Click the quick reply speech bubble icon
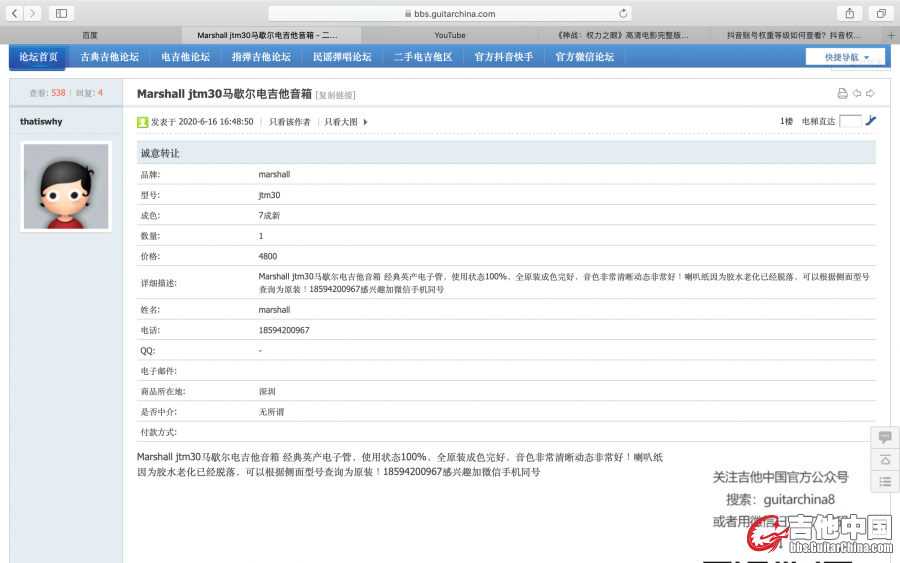This screenshot has height=563, width=900. click(x=885, y=438)
